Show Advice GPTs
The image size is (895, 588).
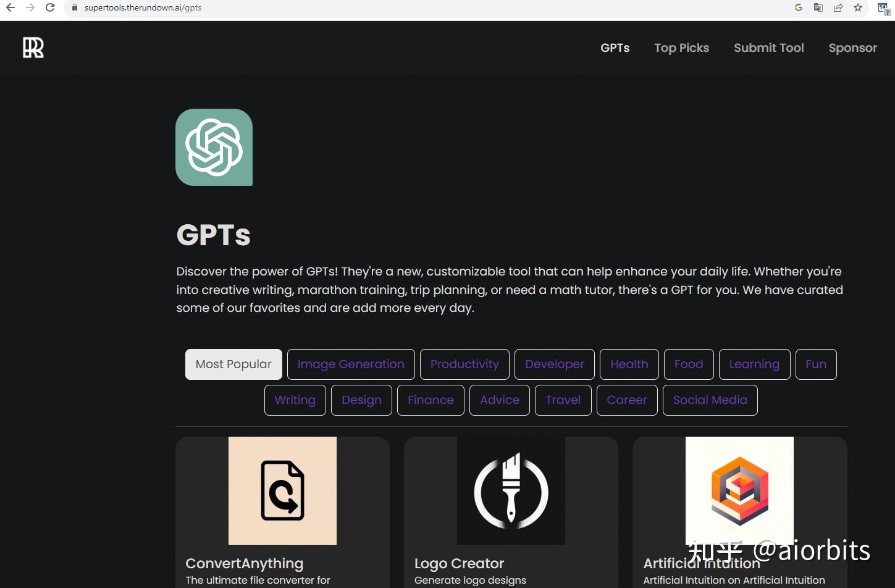tap(500, 400)
